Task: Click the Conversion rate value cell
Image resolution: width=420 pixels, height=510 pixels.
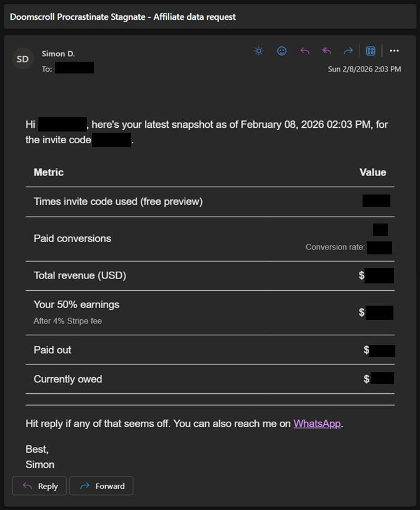Action: pos(380,248)
